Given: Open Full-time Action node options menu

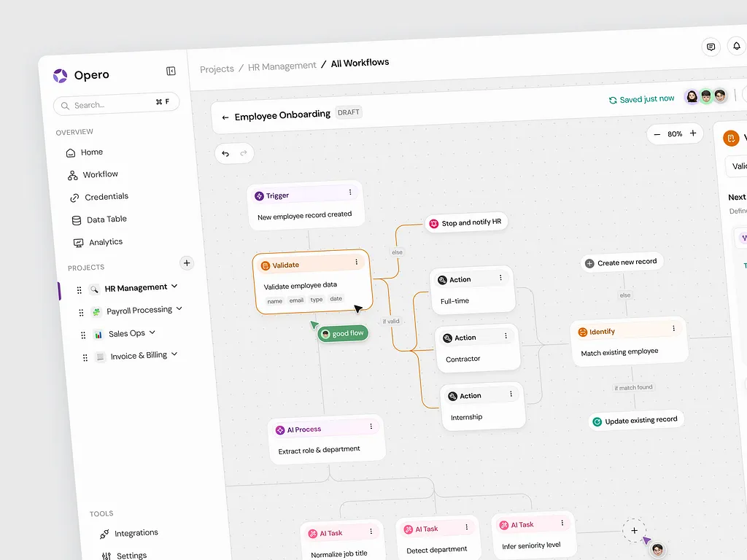Looking at the screenshot, I should (500, 278).
